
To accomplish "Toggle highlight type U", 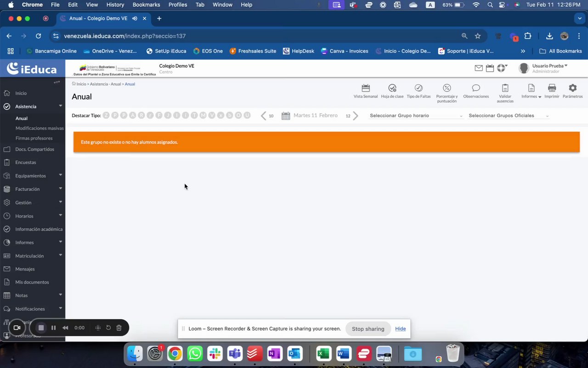I will (x=247, y=115).
